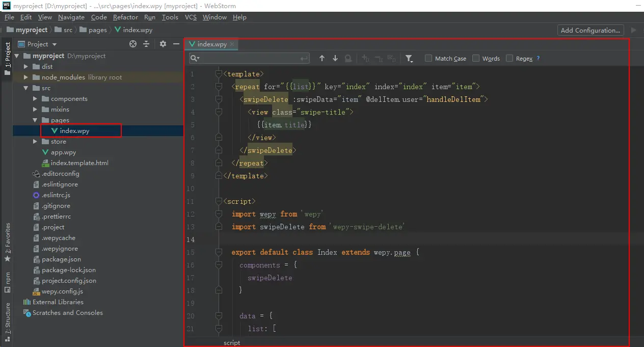Click the Run button next to Add Configuration
Image resolution: width=644 pixels, height=347 pixels.
point(634,30)
